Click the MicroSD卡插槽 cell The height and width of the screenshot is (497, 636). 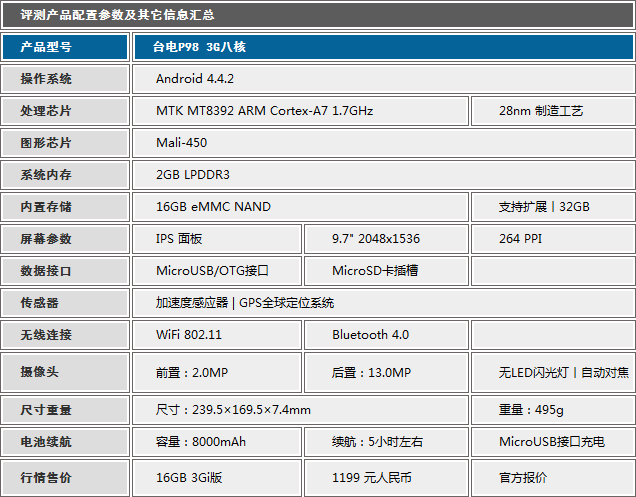(387, 271)
